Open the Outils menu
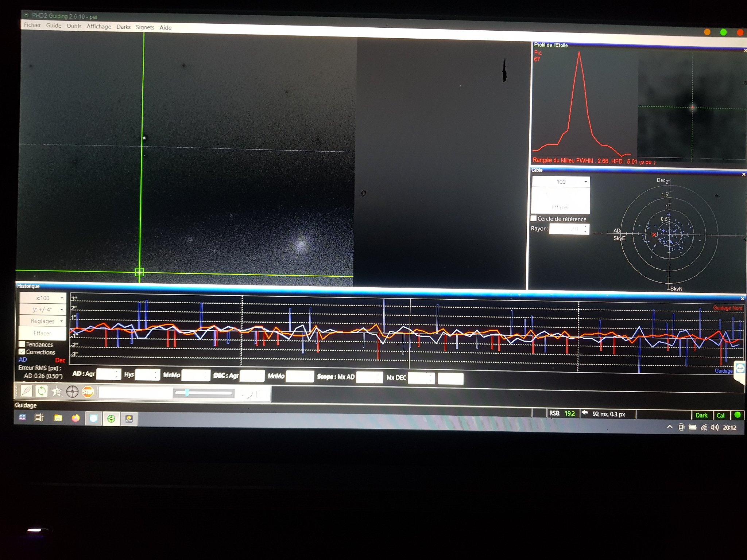 74,26
